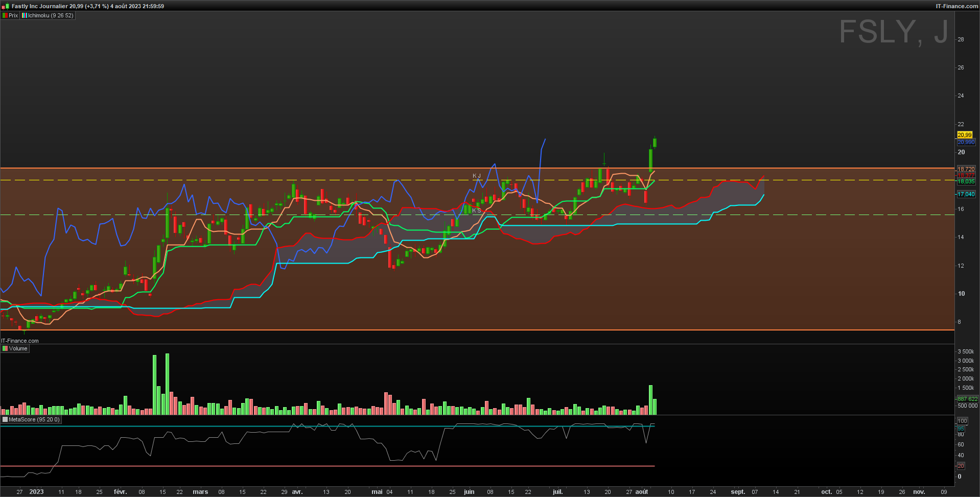Click the mars month label on time axis
This screenshot has width=980, height=497.
tap(200, 492)
